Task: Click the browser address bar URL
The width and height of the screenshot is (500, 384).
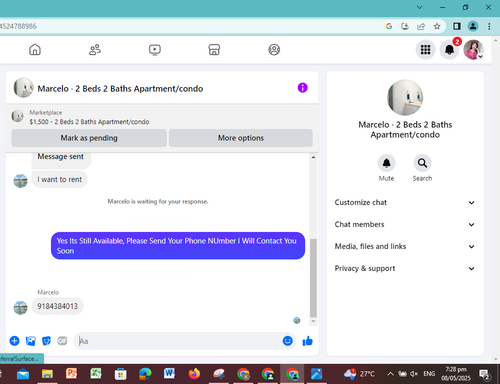Action: pos(18,26)
